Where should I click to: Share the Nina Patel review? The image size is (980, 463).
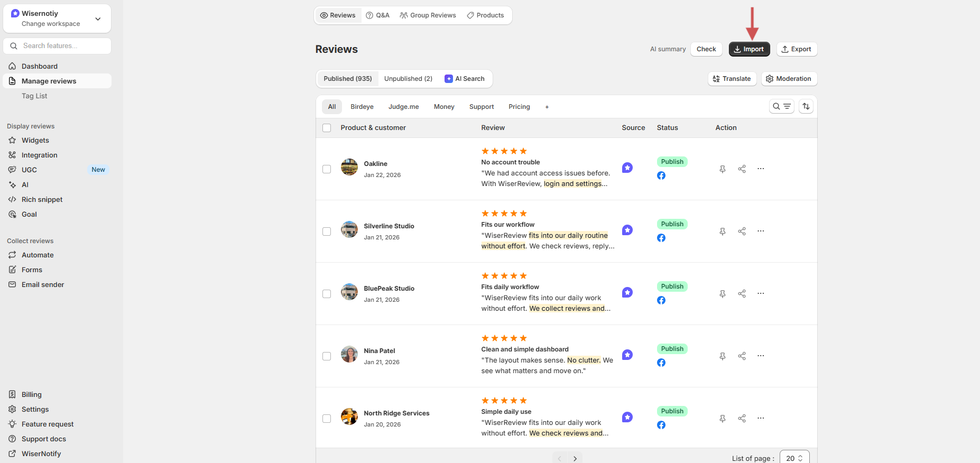click(x=742, y=356)
